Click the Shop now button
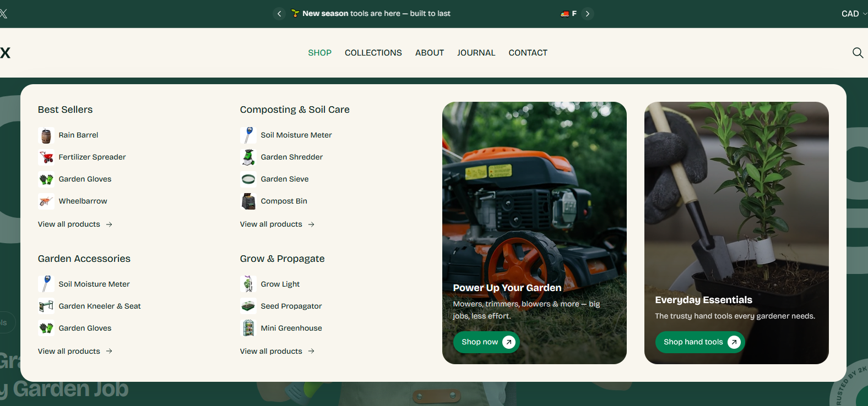 (486, 342)
